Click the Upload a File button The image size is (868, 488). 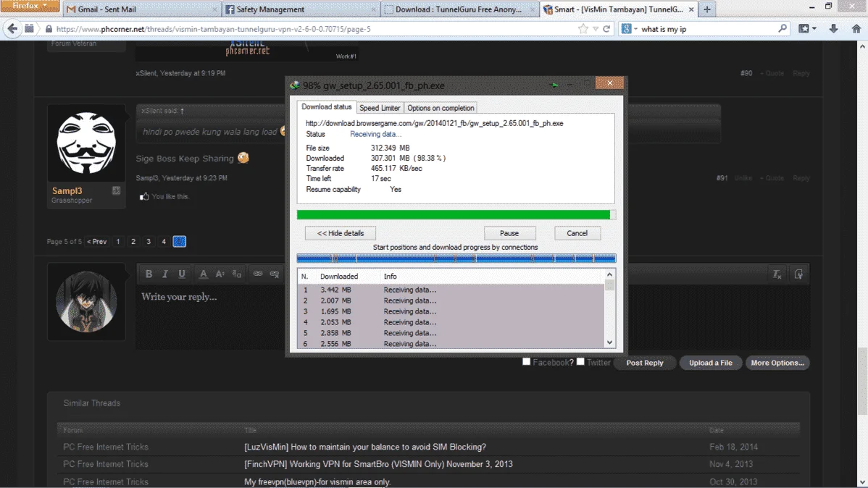pyautogui.click(x=710, y=363)
